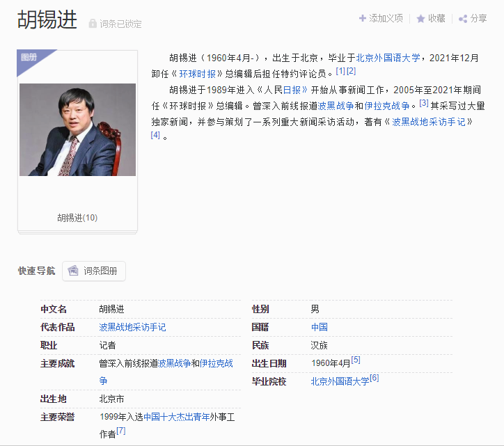The width and height of the screenshot is (504, 446).
Task: Click citation [7] after 作者
Action: coord(121,431)
